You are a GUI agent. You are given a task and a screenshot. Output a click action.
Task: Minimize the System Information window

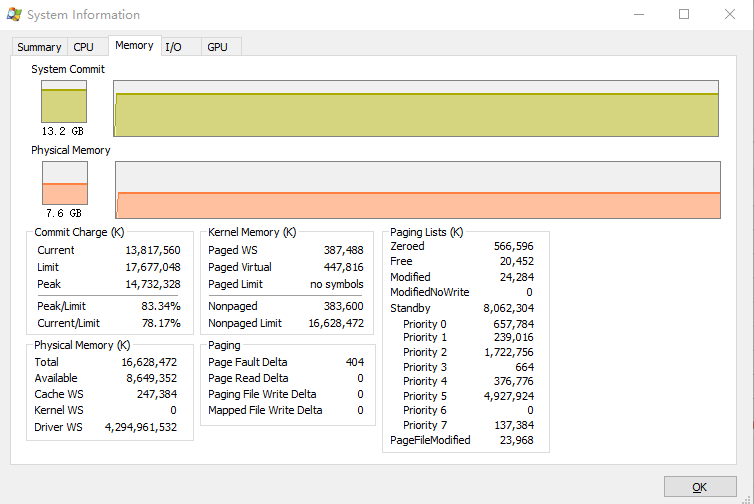coord(637,15)
